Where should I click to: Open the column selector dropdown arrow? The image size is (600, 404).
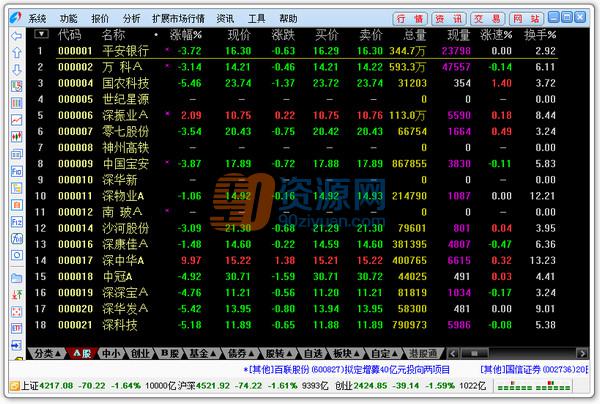coord(41,34)
